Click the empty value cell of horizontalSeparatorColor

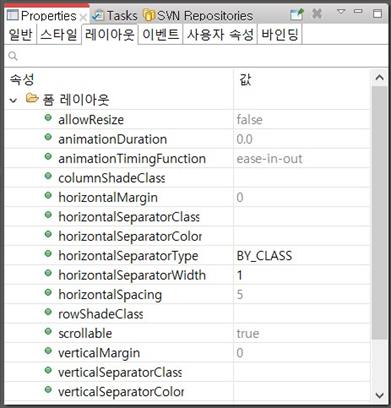[302, 236]
